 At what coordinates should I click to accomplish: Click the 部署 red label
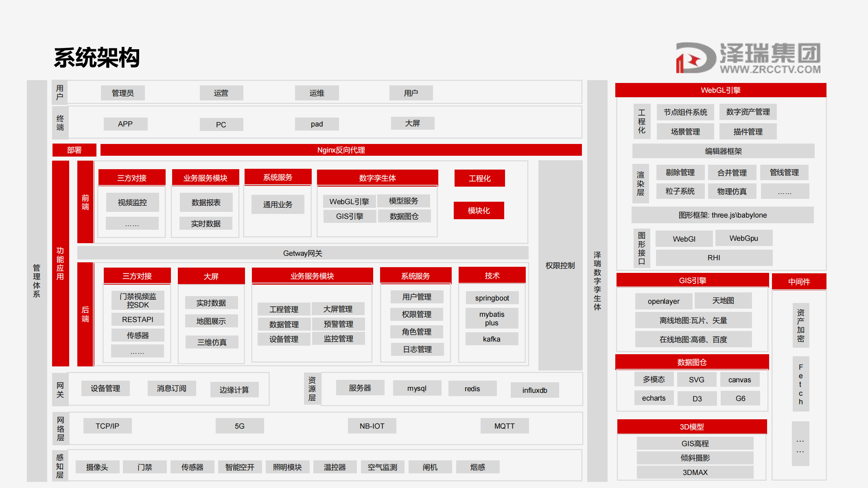click(x=74, y=150)
